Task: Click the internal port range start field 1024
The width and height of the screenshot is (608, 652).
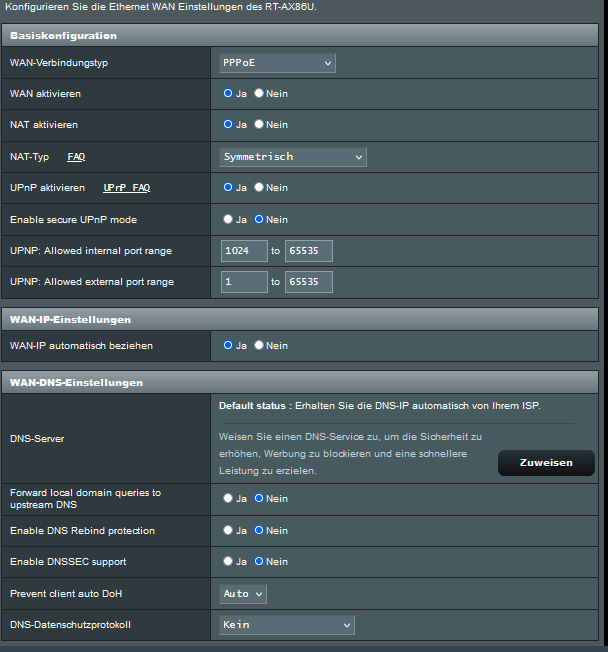Action: pyautogui.click(x=244, y=251)
